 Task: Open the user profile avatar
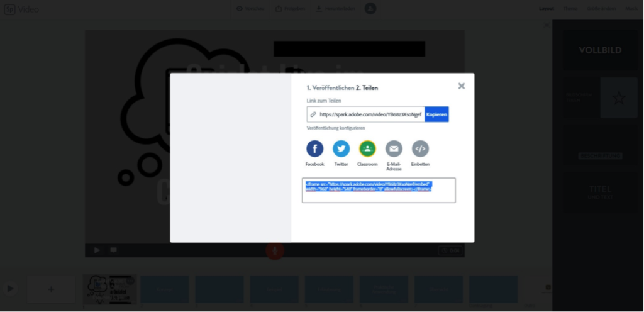pyautogui.click(x=370, y=8)
